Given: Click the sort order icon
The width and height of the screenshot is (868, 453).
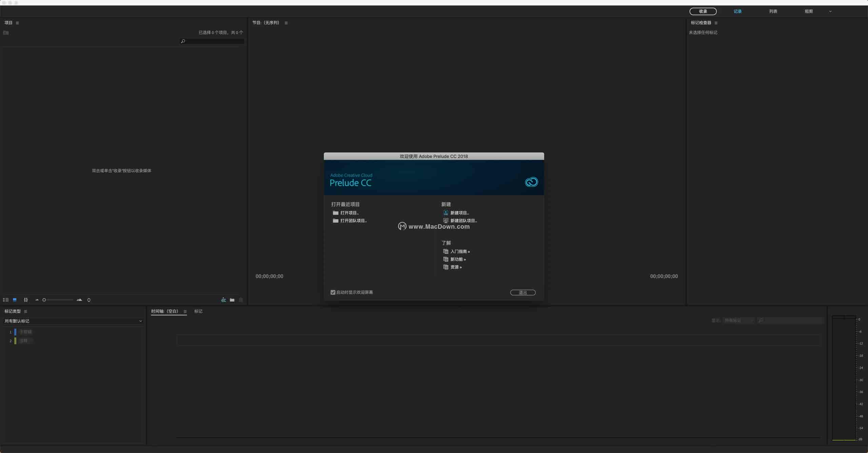Looking at the screenshot, I should pos(89,300).
